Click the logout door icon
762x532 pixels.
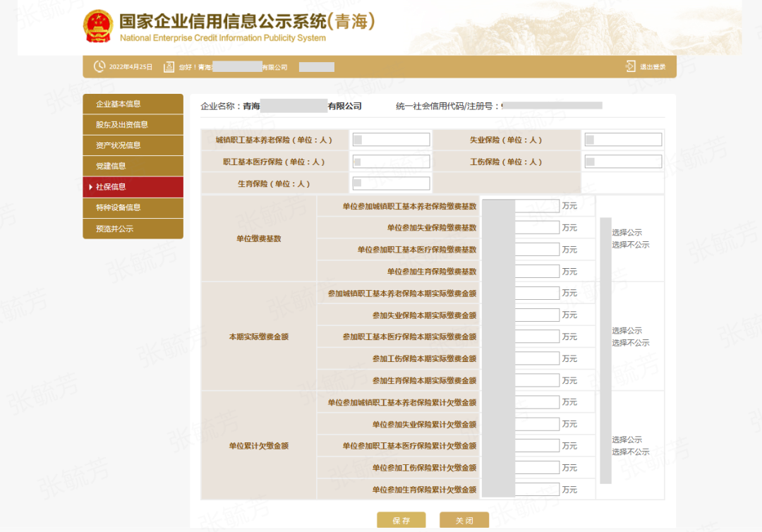coord(630,66)
